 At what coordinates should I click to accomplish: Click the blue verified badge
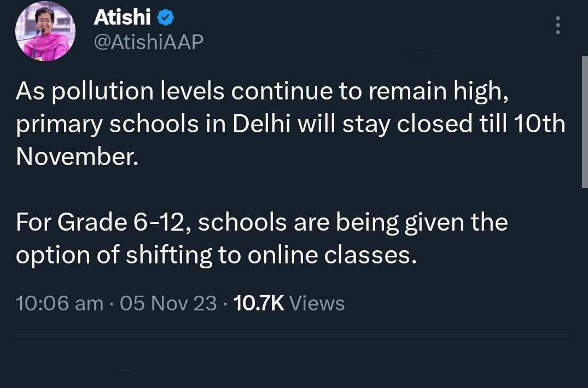coord(165,19)
